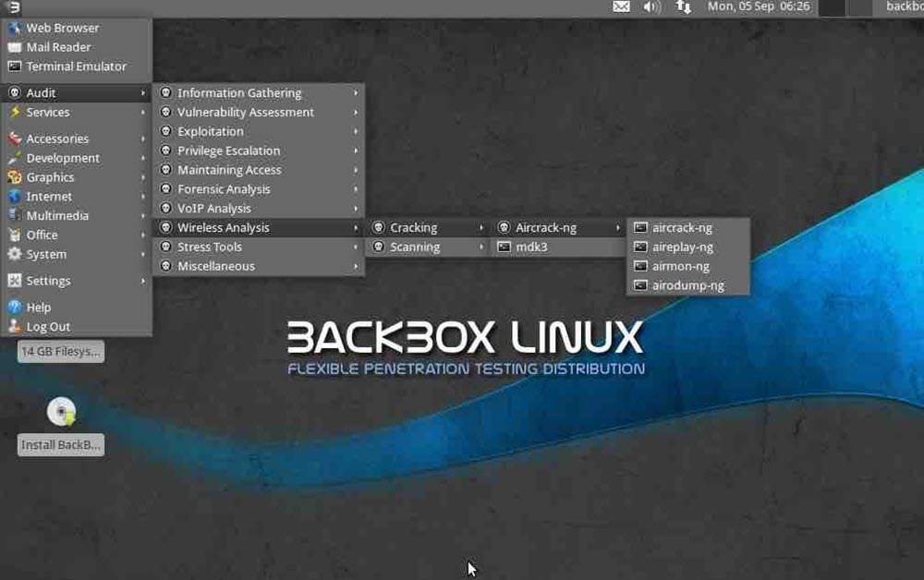
Task: Expand the Information Gathering arrow
Action: pos(356,93)
